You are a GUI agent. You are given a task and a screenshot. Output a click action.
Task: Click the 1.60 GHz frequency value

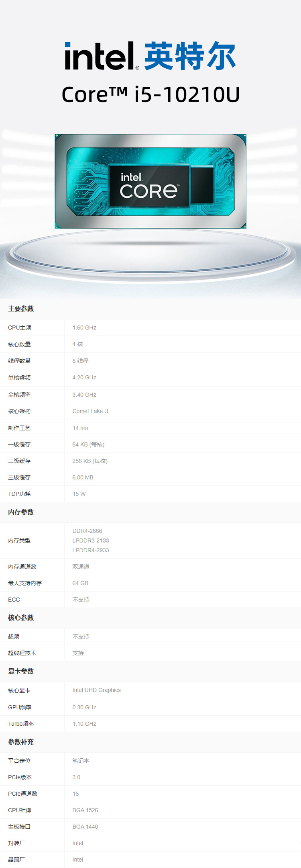click(84, 328)
